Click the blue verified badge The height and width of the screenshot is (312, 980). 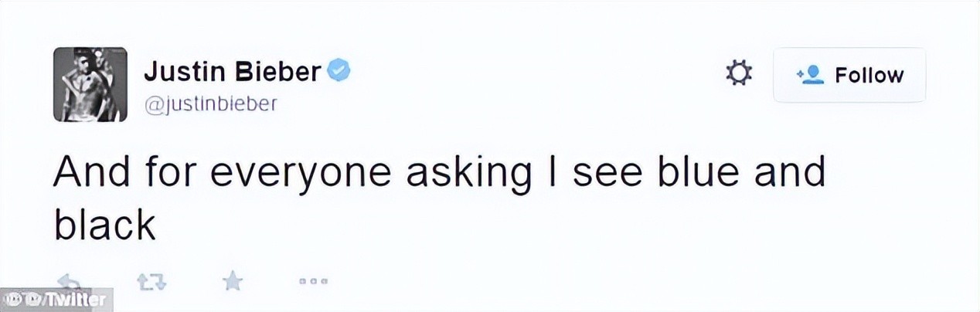(x=339, y=72)
